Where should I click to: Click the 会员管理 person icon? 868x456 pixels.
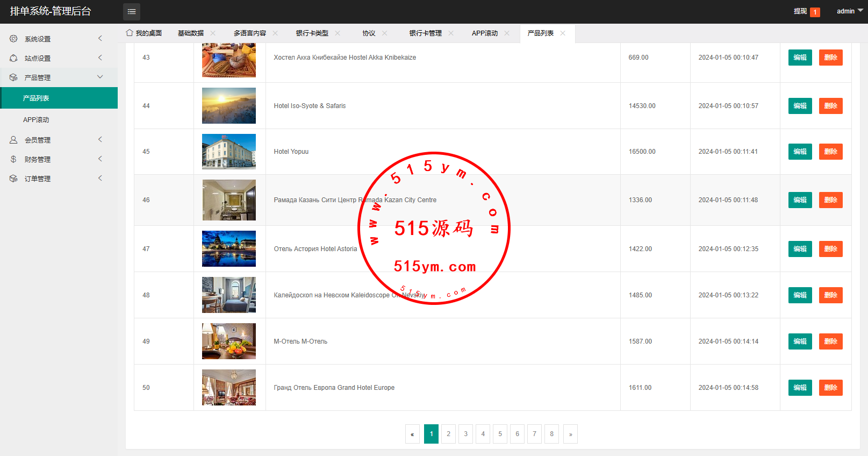point(13,140)
